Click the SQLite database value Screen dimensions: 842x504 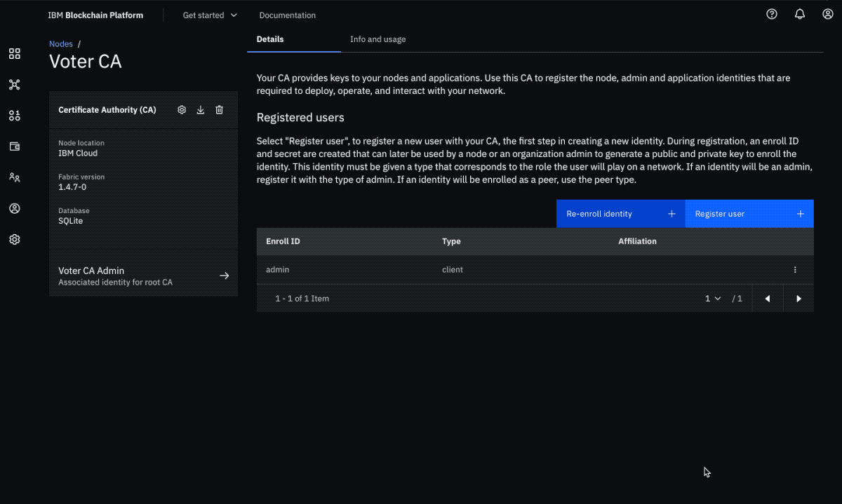click(71, 221)
